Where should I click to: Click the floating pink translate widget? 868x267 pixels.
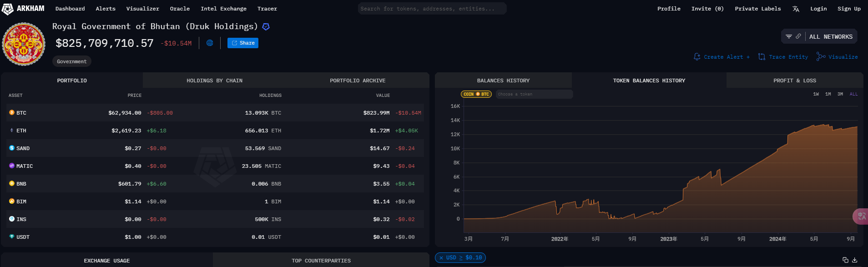861,217
